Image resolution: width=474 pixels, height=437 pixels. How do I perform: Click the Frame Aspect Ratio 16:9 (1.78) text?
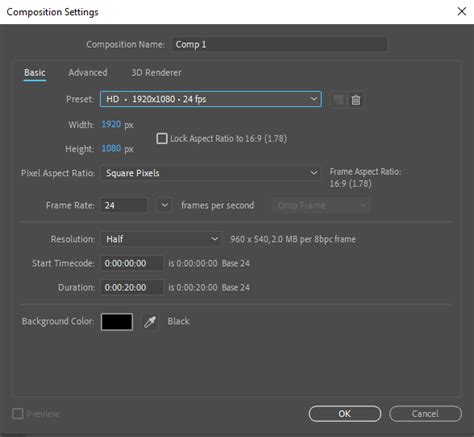click(x=365, y=178)
